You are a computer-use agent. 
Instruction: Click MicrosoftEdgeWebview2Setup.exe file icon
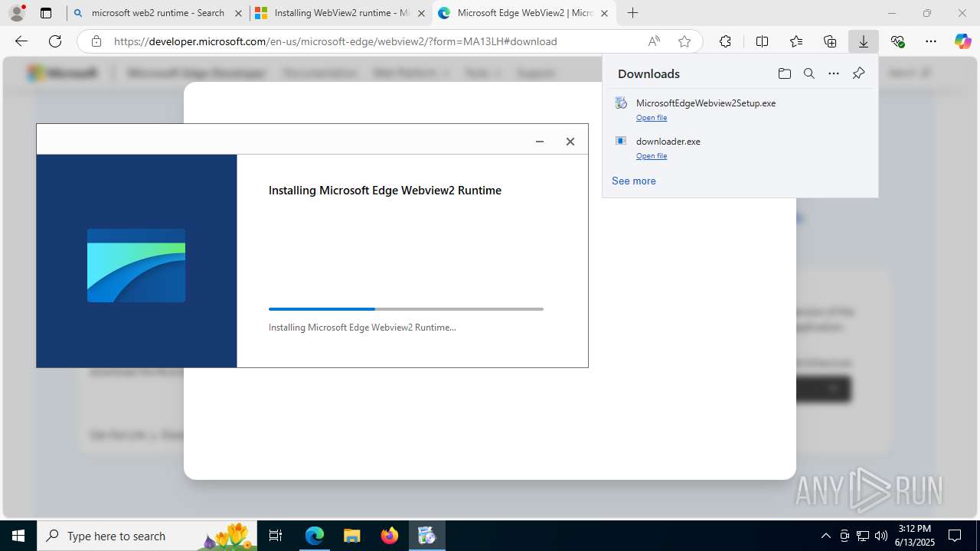coord(621,103)
